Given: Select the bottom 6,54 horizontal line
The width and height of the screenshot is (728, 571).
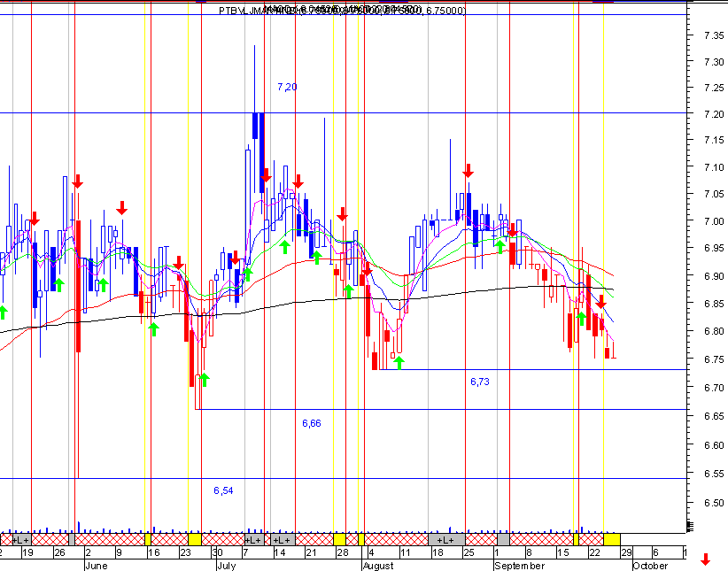Looking at the screenshot, I should (344, 479).
